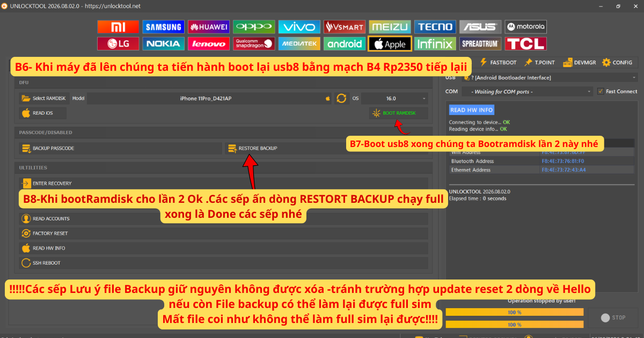Click the Select RAMDISK button

pyautogui.click(x=43, y=98)
